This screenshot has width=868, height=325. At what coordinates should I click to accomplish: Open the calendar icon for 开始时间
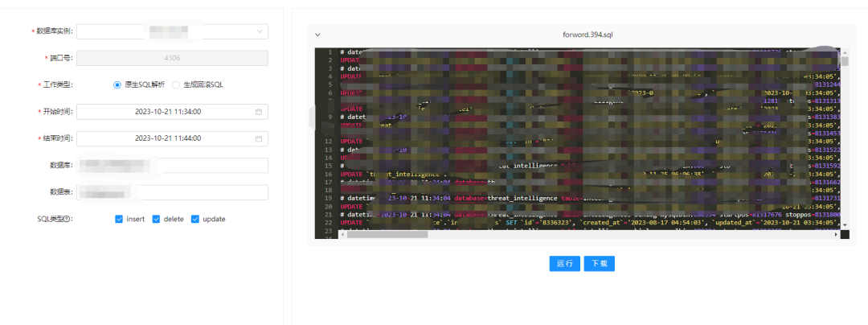[x=259, y=112]
